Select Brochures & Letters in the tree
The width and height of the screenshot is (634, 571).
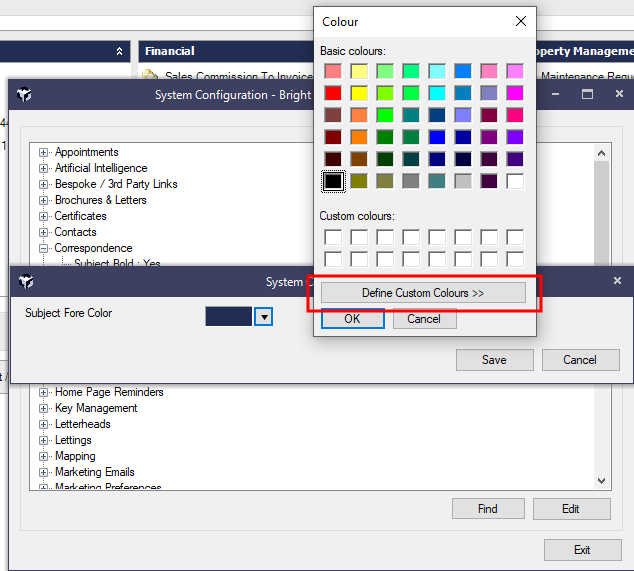[x=100, y=200]
